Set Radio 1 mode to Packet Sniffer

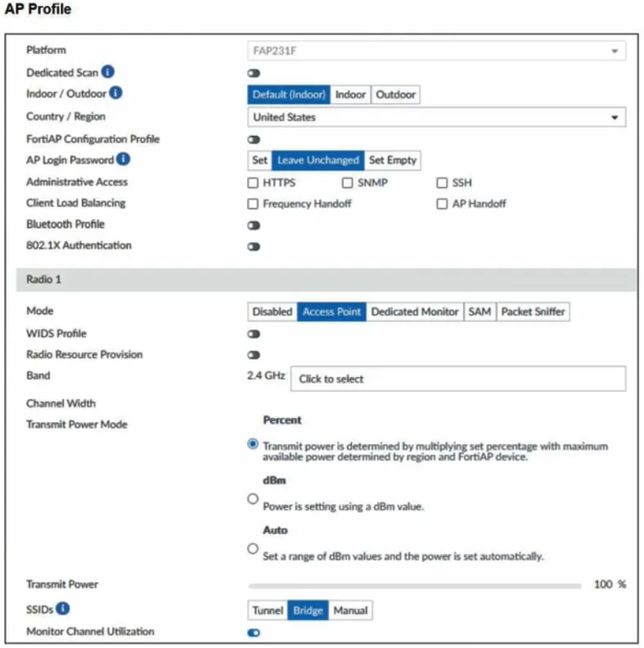click(533, 312)
